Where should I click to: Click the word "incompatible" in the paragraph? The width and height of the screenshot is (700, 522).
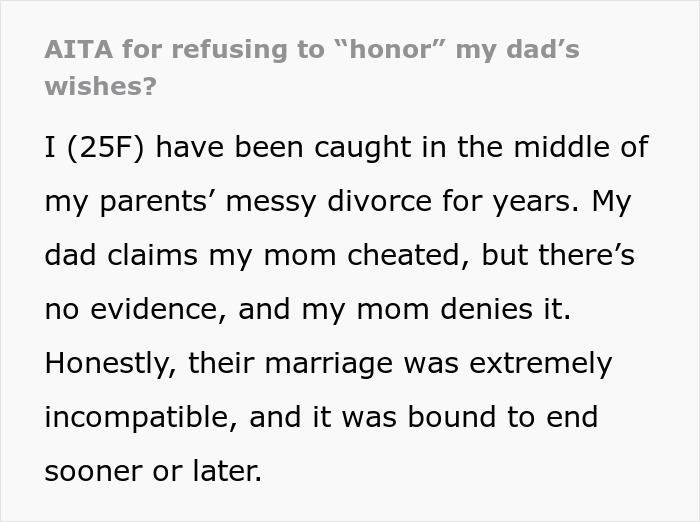(137, 418)
